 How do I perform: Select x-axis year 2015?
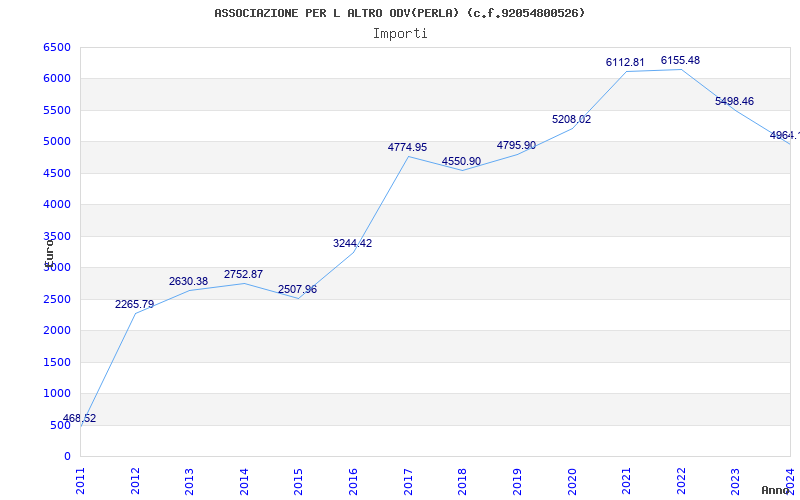[x=298, y=481]
